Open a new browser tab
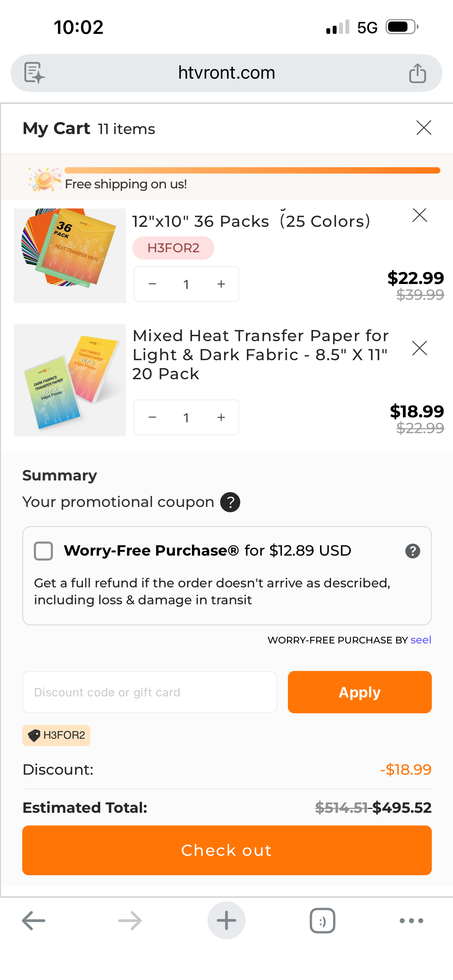This screenshot has width=453, height=980. 226,921
